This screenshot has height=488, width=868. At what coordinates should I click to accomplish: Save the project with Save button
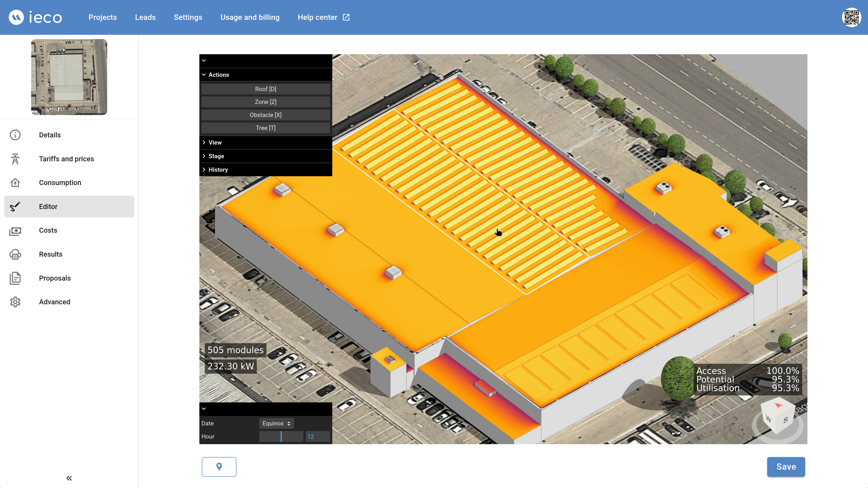point(786,467)
